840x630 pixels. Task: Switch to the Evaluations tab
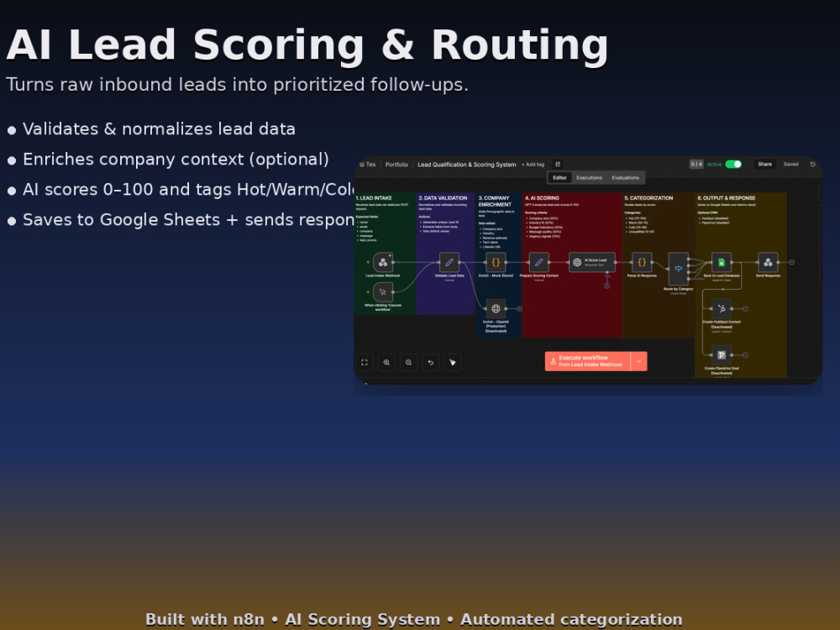(625, 177)
